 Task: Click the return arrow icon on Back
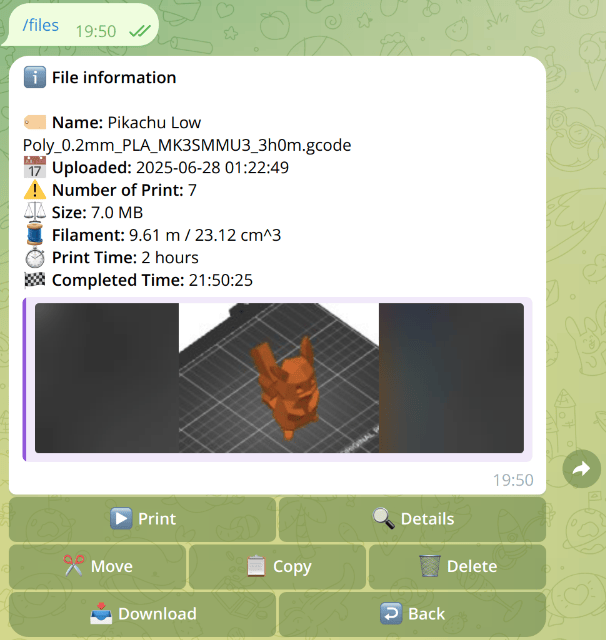391,613
